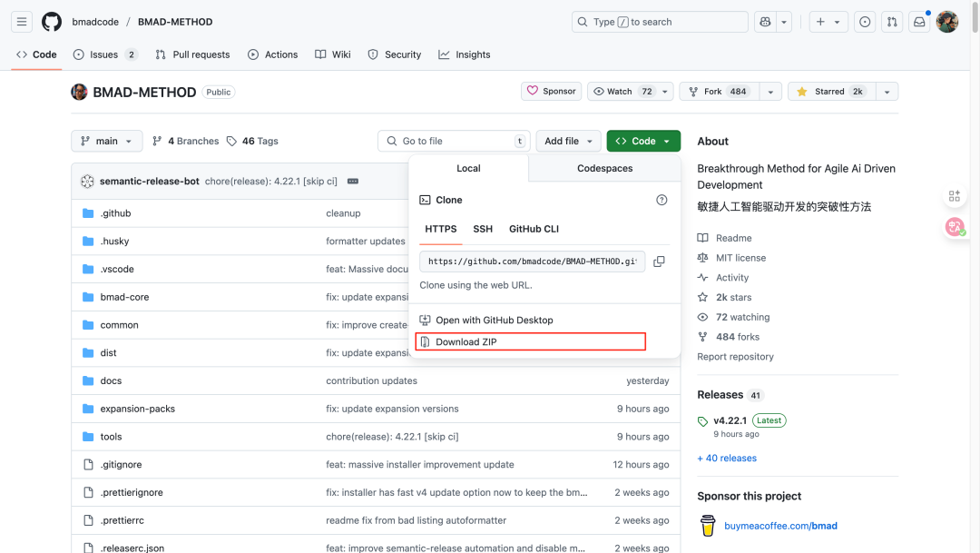Screen dimensions: 980x553
Task: Open the 4 Branches link
Action: click(x=186, y=141)
